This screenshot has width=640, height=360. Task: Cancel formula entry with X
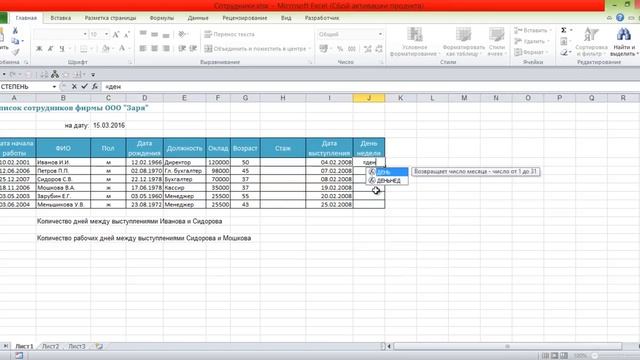point(74,87)
